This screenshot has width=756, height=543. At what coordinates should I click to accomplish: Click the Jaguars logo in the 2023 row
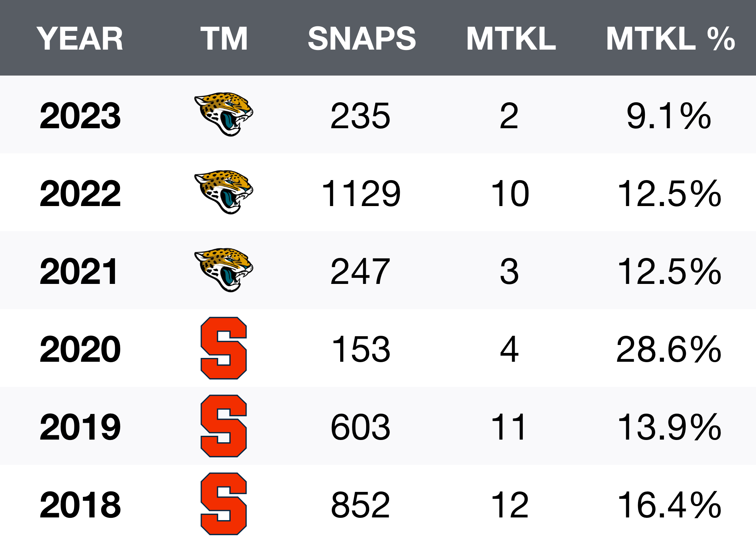click(224, 114)
